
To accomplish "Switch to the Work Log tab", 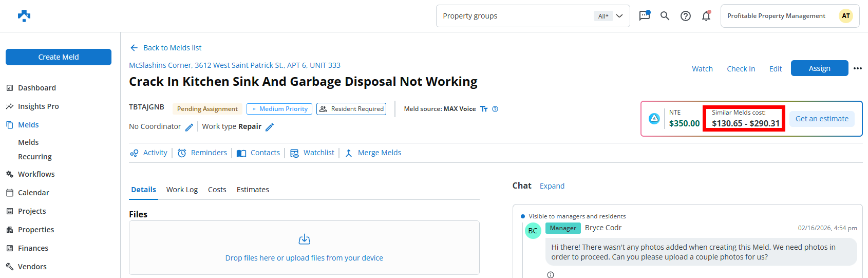I will 182,190.
